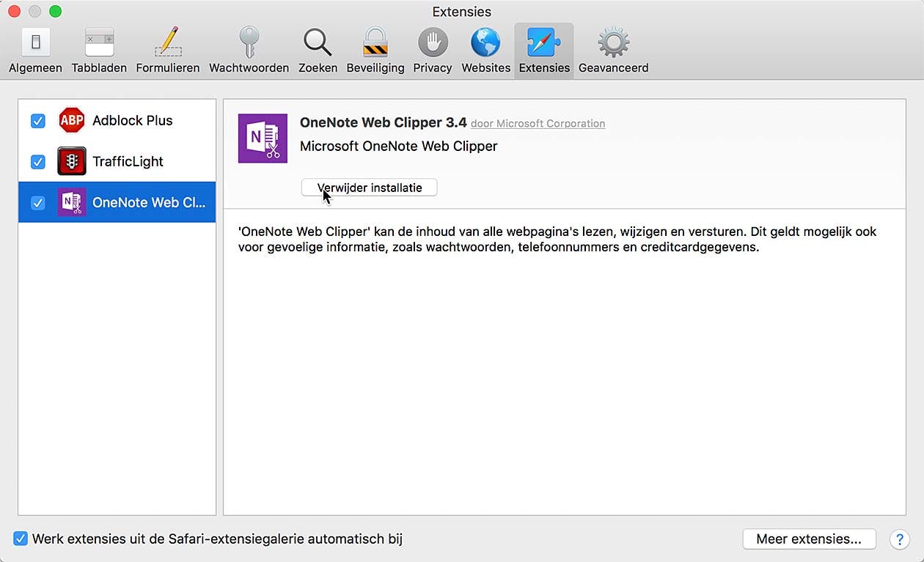Disable the TrafficLight extension checkbox
The image size is (924, 562).
pyautogui.click(x=38, y=161)
